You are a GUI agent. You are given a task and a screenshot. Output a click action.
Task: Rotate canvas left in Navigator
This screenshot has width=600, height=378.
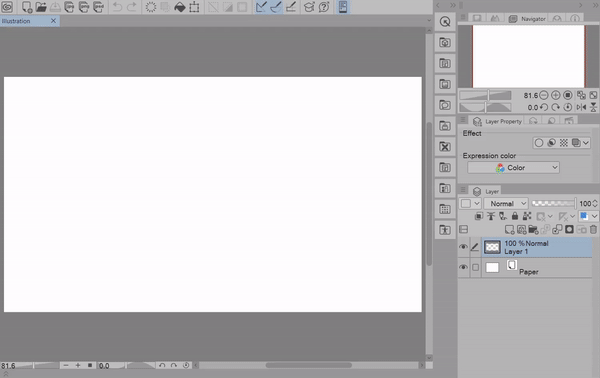(x=543, y=107)
